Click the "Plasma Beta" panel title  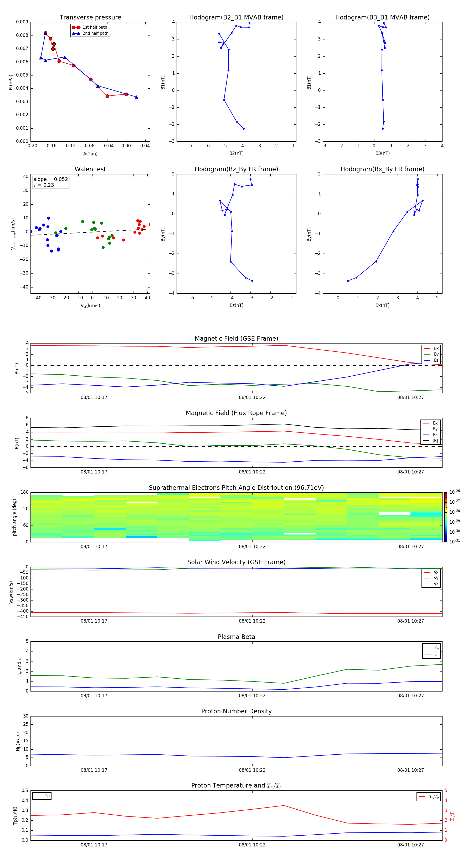pyautogui.click(x=236, y=637)
